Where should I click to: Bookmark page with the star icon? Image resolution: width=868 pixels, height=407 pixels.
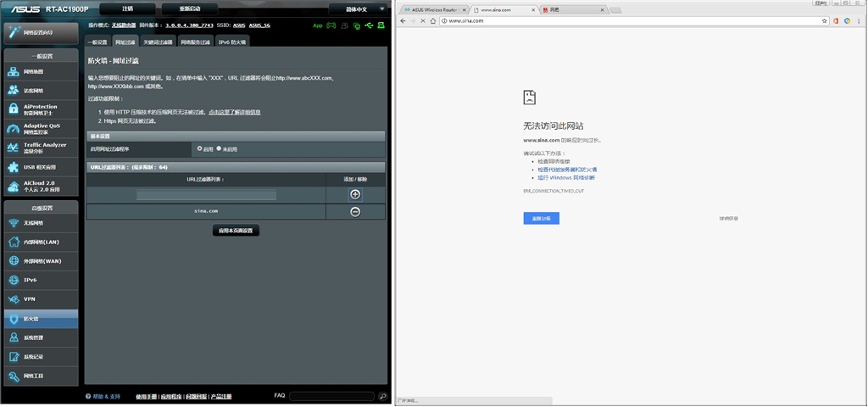click(x=825, y=20)
